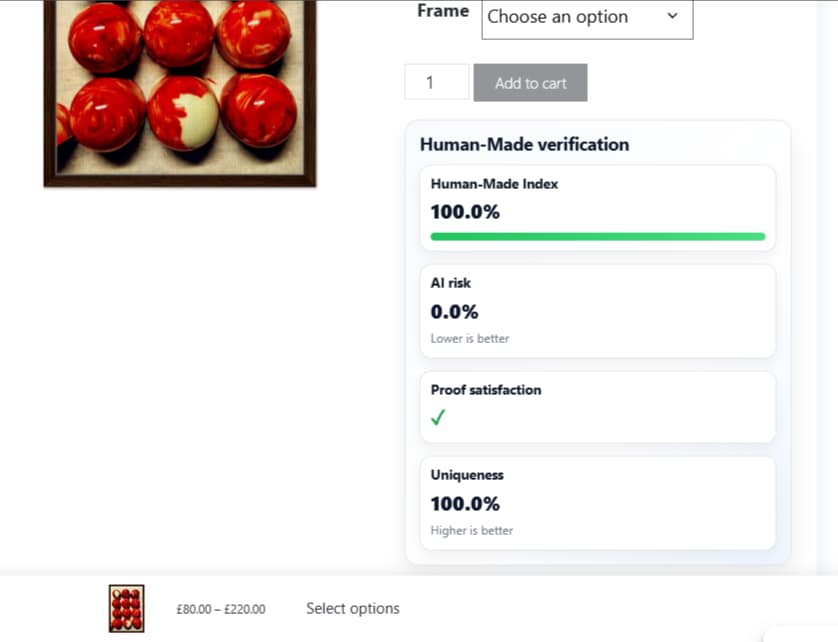838x642 pixels.
Task: Click the green Proof satisfaction checkmark
Action: (x=438, y=418)
